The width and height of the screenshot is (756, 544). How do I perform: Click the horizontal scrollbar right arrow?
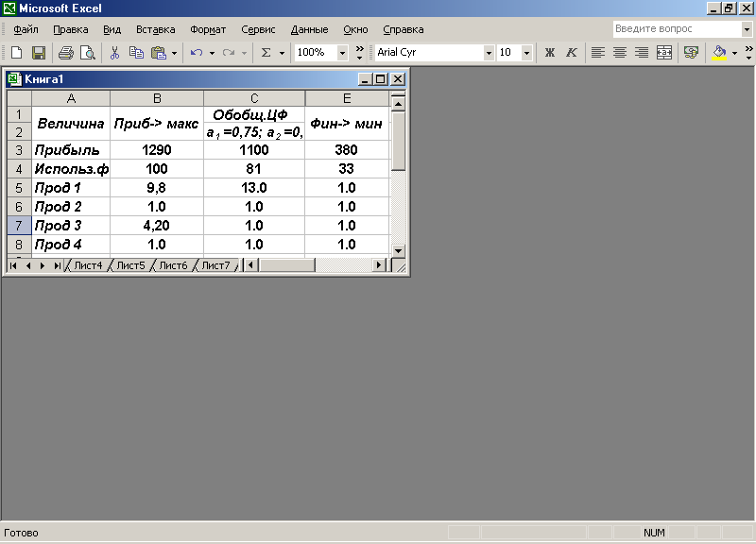point(380,265)
